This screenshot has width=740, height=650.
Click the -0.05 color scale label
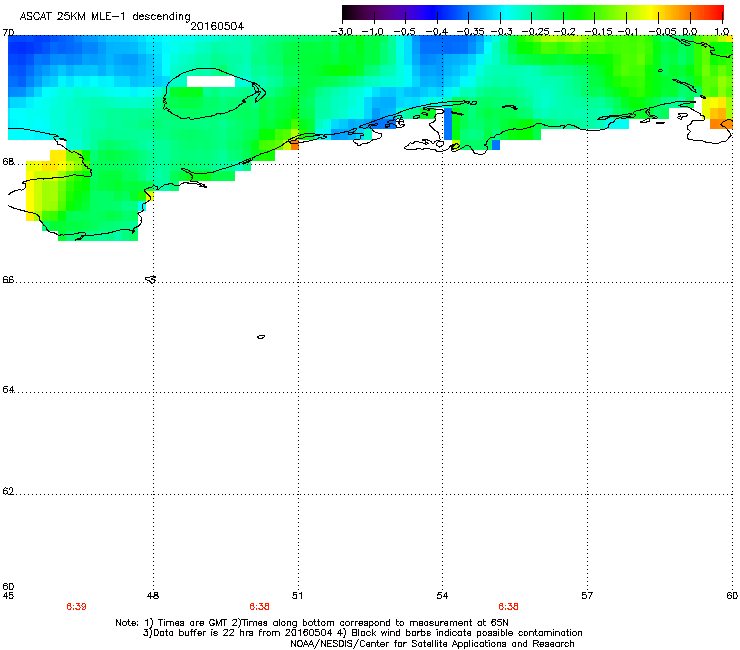point(662,32)
